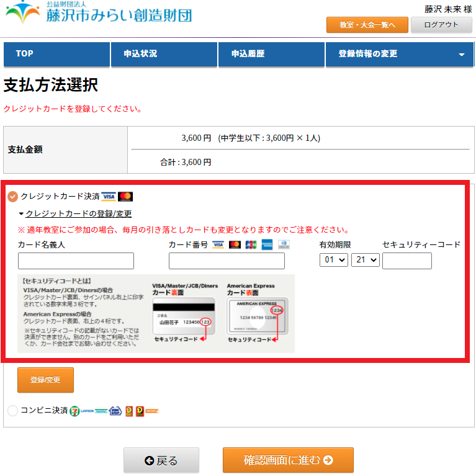Open the expiry year dropdown
The width and height of the screenshot is (476, 474).
[x=365, y=261]
